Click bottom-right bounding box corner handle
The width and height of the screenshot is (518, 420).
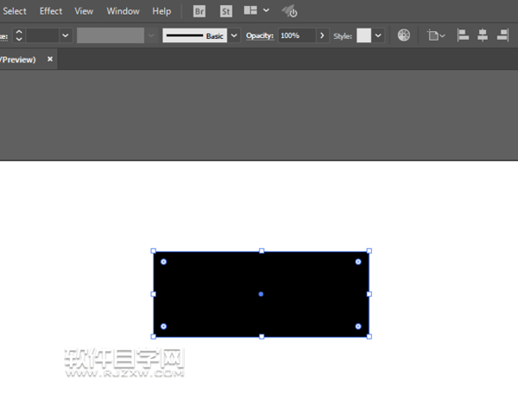tap(370, 336)
